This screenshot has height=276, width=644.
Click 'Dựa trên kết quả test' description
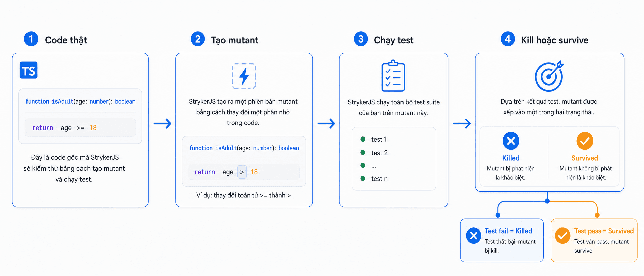tap(549, 107)
